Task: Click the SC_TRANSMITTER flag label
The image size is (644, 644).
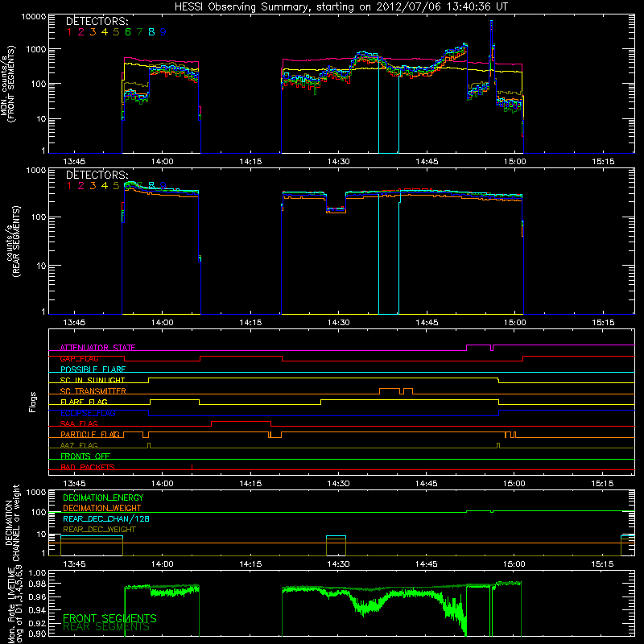Action: pos(93,391)
